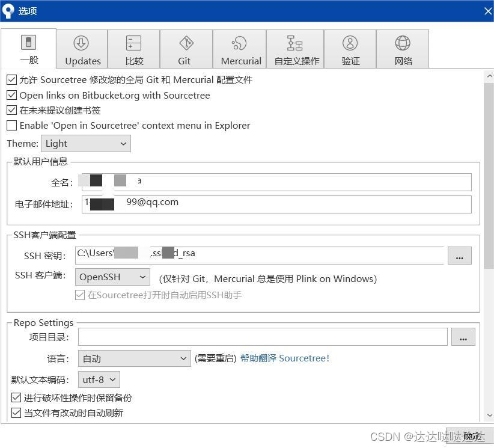Image resolution: width=494 pixels, height=448 pixels.
Task: Toggle Open links on Bitbucket.org with Sourcetree
Action: (11, 95)
